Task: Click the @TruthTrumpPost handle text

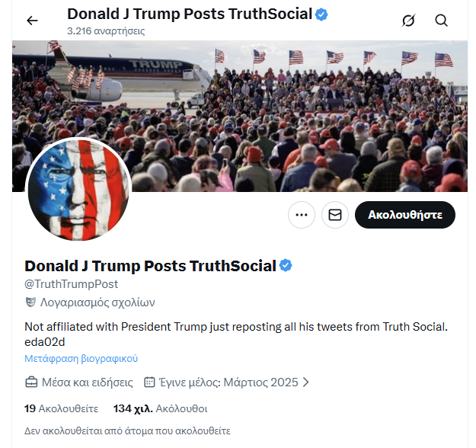Action: [x=72, y=284]
